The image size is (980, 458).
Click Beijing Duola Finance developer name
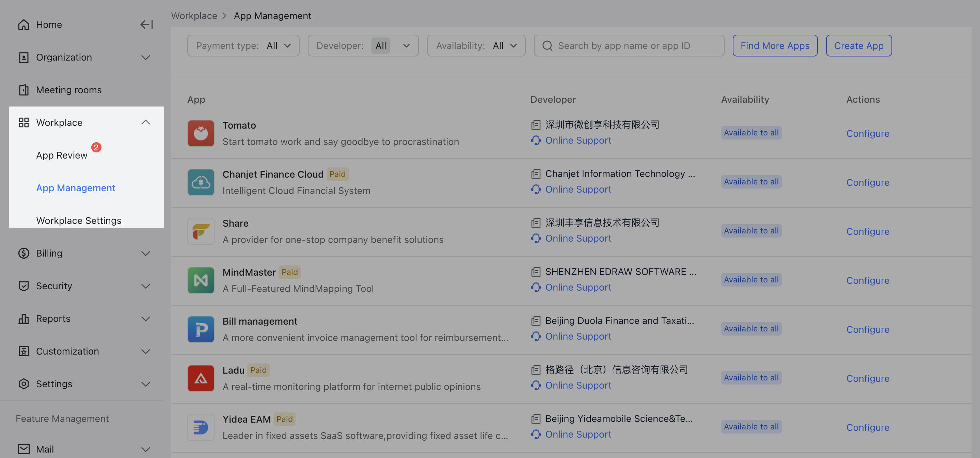point(620,321)
